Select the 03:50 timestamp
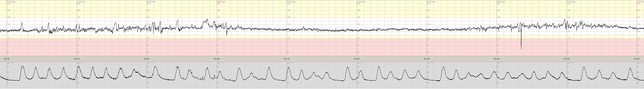 click(x=567, y=59)
